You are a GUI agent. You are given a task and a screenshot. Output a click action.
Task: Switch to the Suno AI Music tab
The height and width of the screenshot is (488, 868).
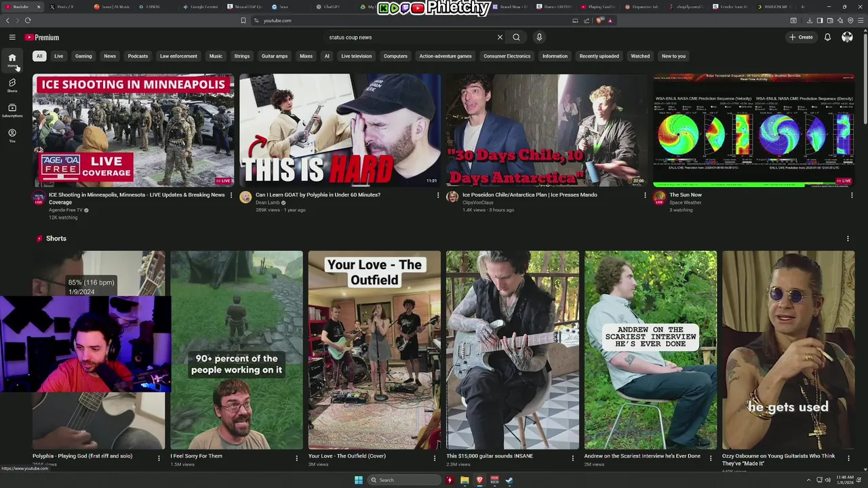tap(112, 7)
